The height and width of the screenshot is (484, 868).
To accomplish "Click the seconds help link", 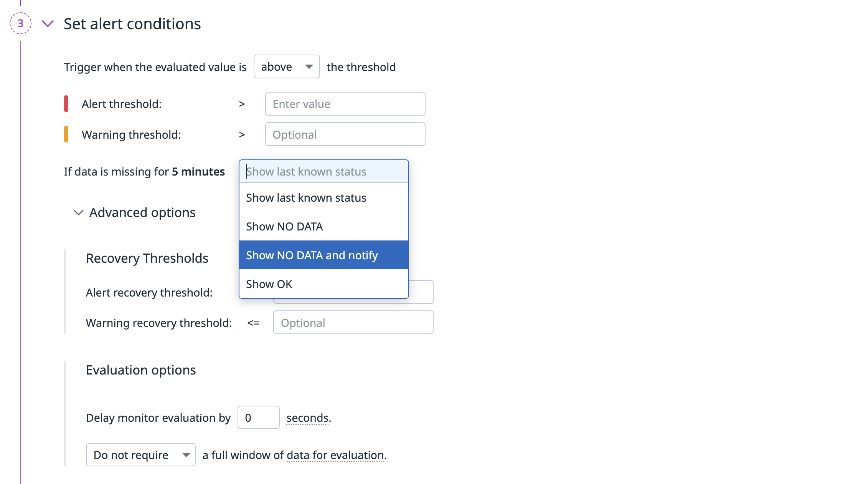I will pos(308,418).
